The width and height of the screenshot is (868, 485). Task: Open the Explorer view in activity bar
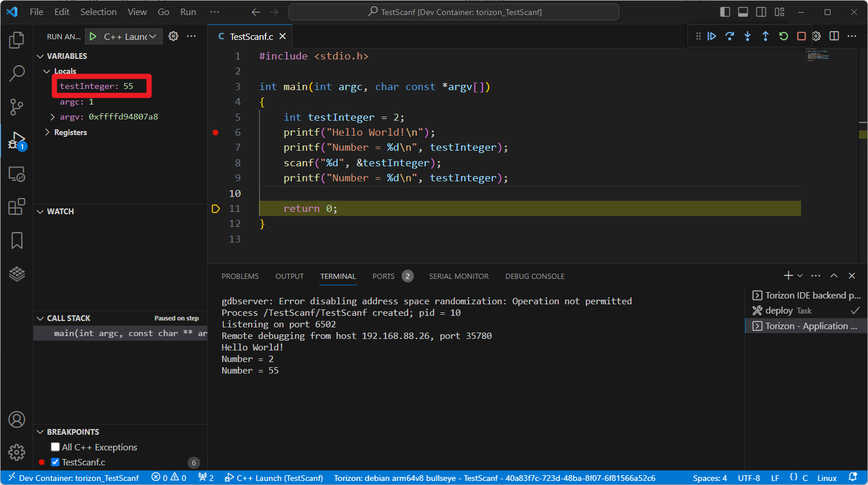click(17, 40)
